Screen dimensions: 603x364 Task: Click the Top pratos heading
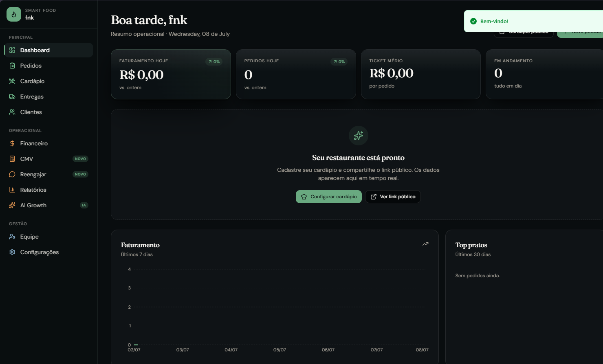[471, 245]
